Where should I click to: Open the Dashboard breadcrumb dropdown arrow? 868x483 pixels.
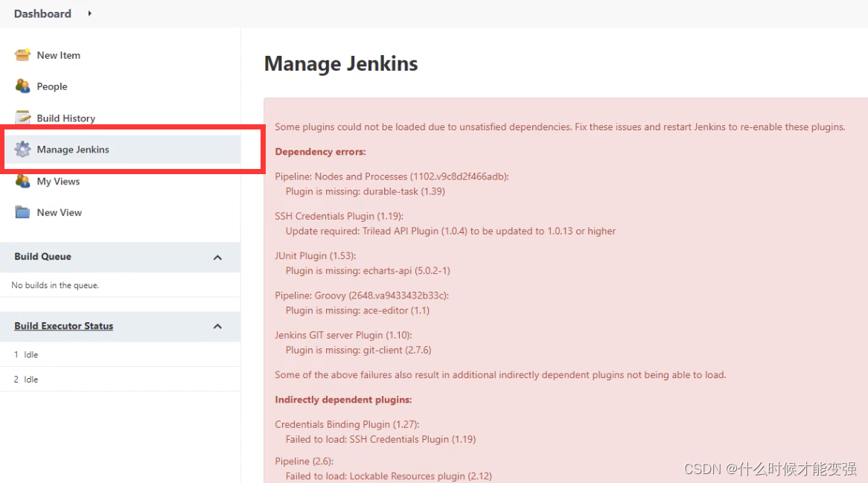89,13
